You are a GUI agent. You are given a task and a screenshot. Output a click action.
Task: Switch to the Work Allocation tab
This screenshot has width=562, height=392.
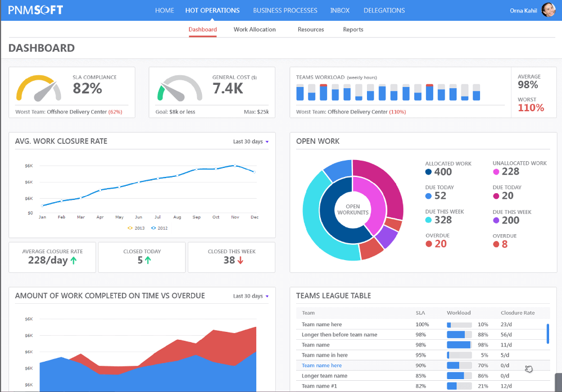[255, 29]
